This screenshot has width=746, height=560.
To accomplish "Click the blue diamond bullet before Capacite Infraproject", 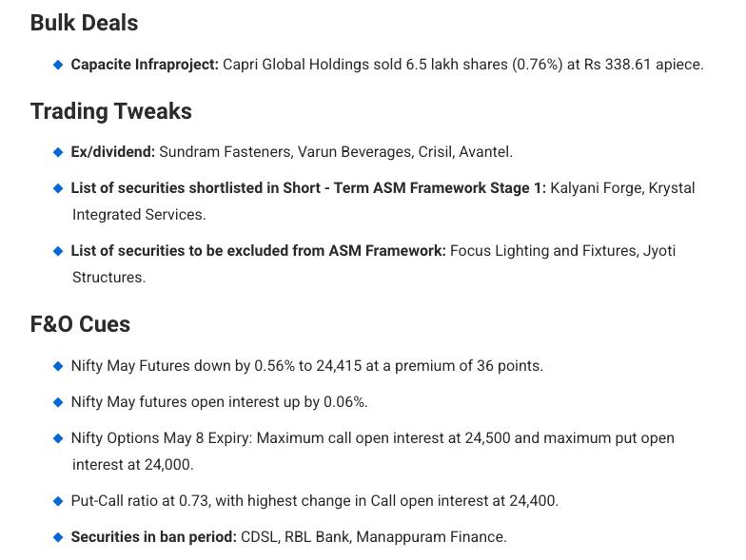I will [x=58, y=65].
